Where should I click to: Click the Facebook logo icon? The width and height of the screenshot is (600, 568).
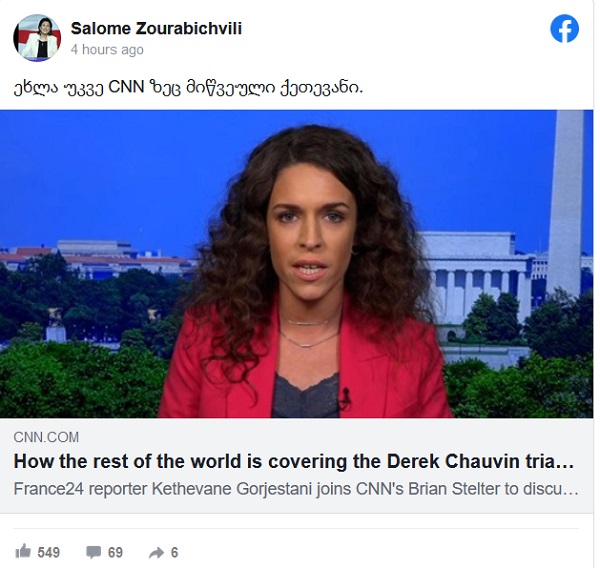pos(564,29)
